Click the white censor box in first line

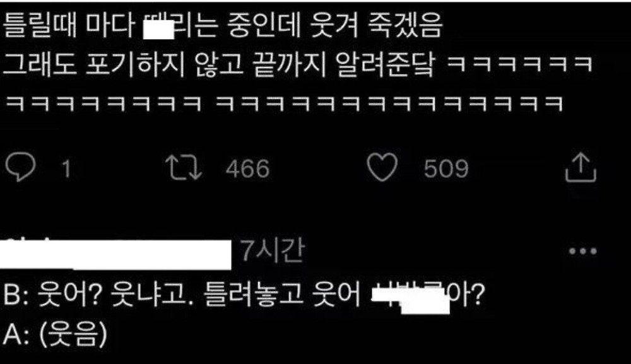tap(159, 28)
